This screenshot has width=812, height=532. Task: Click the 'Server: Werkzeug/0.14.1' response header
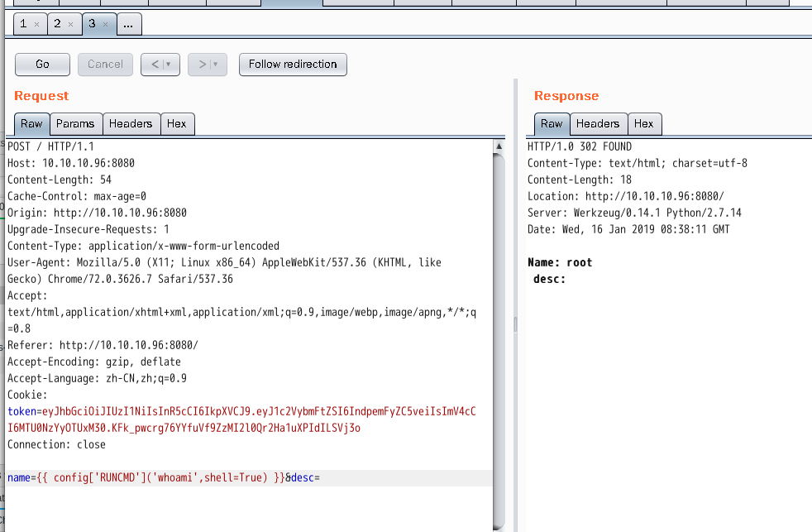pyautogui.click(x=634, y=213)
